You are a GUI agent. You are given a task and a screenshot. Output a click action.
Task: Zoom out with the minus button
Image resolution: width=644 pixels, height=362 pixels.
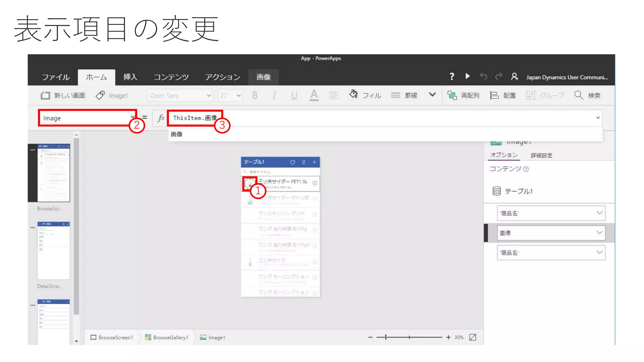pos(370,337)
